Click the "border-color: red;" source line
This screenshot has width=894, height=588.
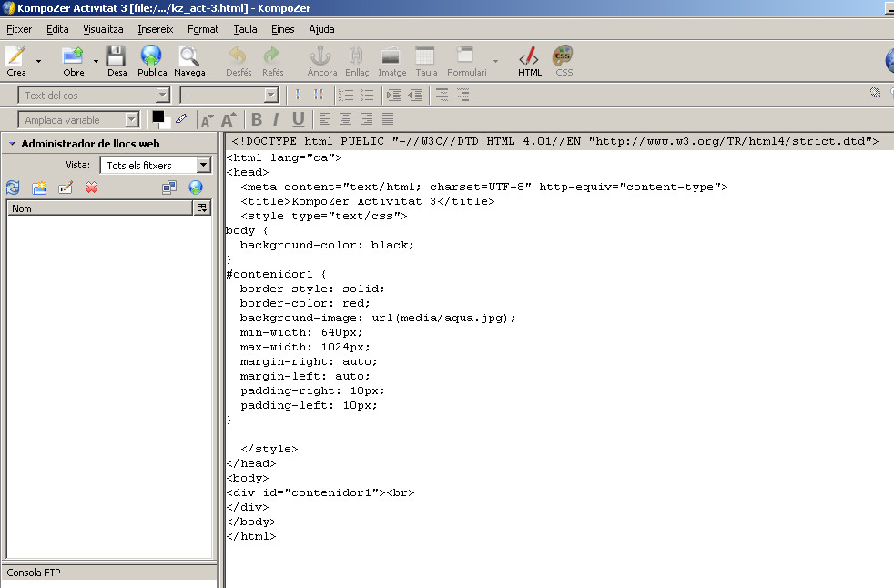(305, 303)
